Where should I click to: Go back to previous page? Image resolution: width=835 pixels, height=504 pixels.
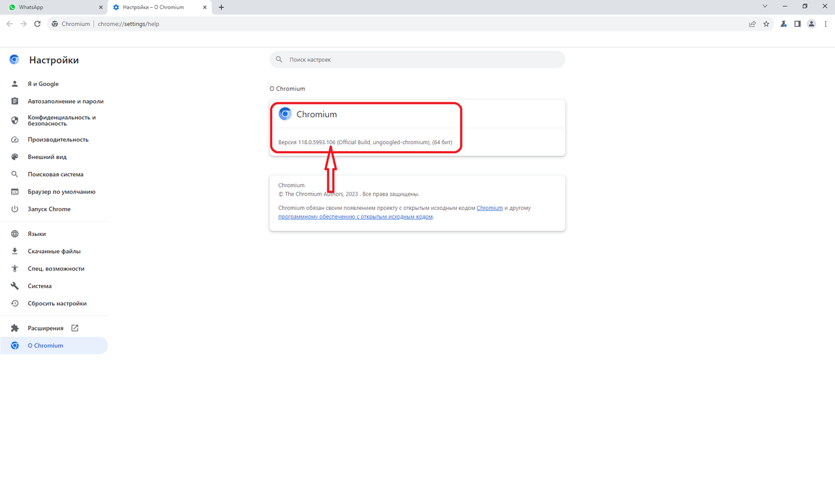9,23
